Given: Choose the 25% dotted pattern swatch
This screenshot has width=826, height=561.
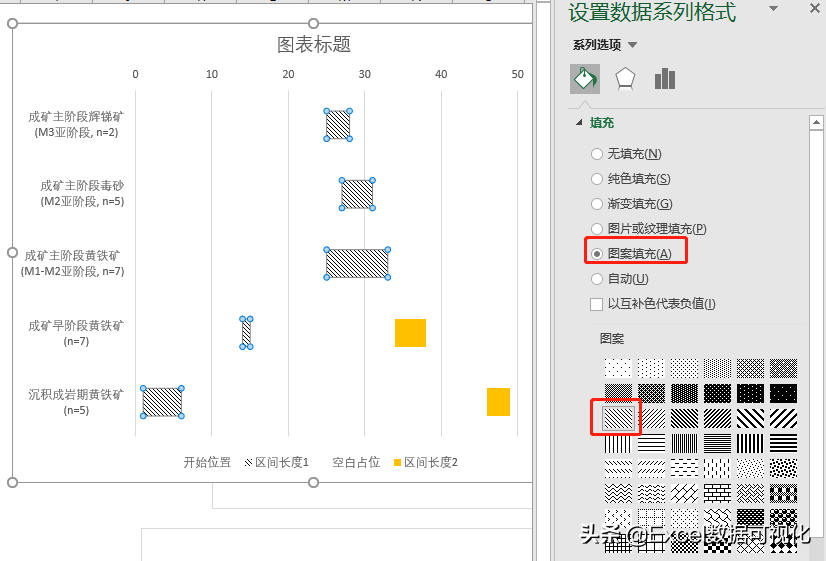Looking at the screenshot, I should pyautogui.click(x=717, y=368).
